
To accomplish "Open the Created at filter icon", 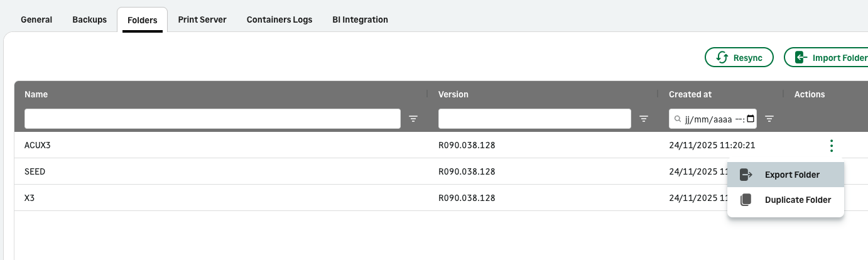I will coord(769,119).
